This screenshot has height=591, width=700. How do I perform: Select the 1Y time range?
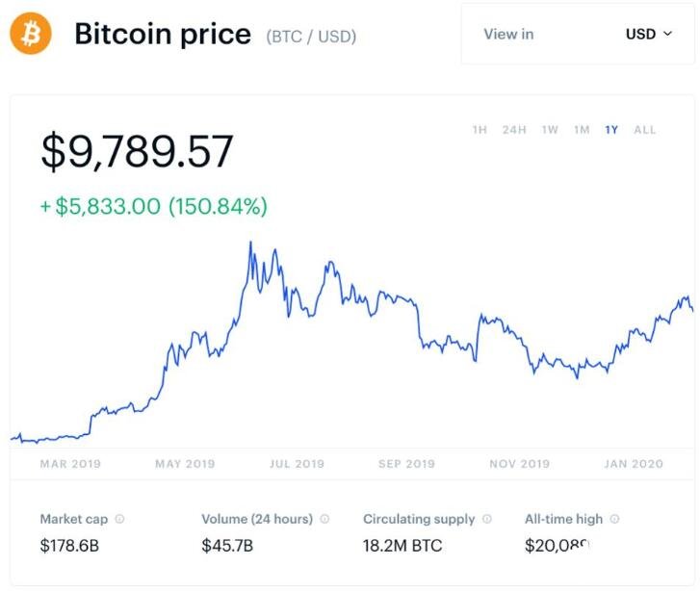[x=611, y=130]
